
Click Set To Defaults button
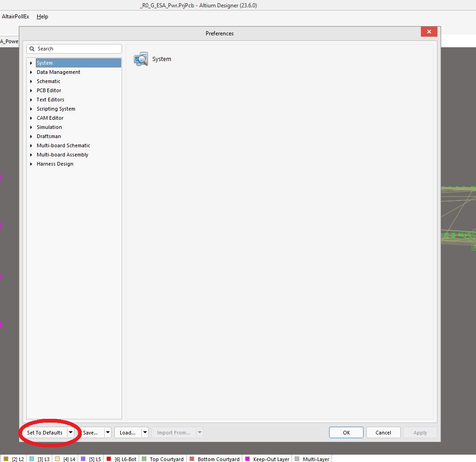45,433
